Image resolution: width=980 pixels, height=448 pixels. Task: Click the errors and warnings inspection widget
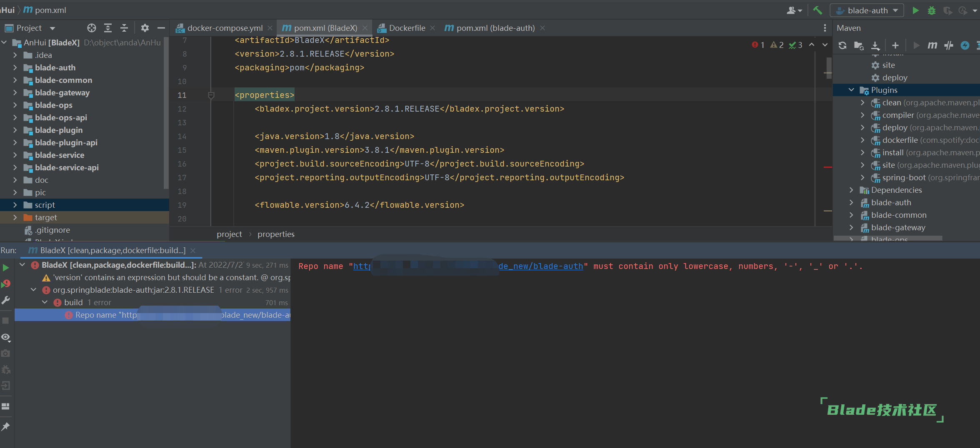(777, 45)
